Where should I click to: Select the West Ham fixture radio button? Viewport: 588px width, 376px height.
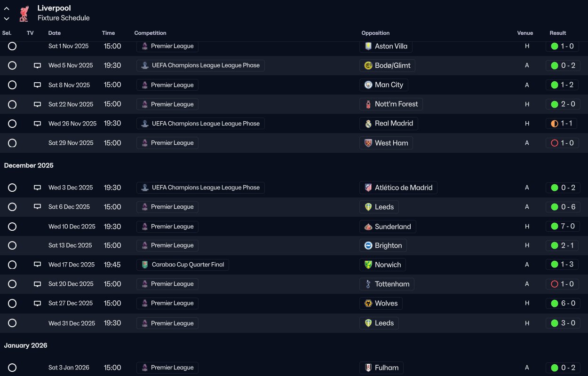(x=12, y=143)
